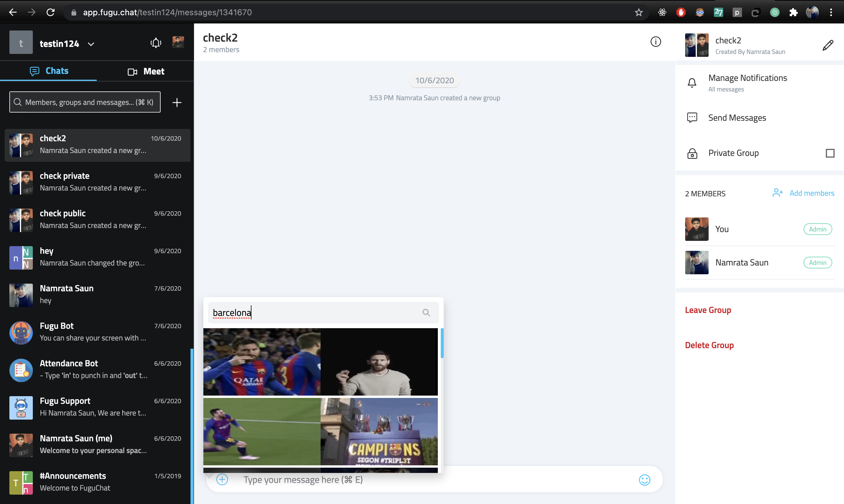Click the Private Group lock icon
The image size is (844, 504).
pos(692,154)
